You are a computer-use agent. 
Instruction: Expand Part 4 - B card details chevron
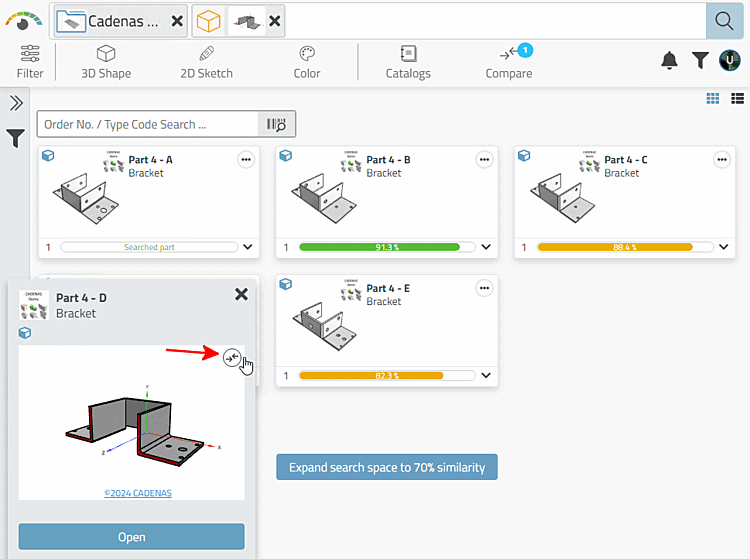486,247
